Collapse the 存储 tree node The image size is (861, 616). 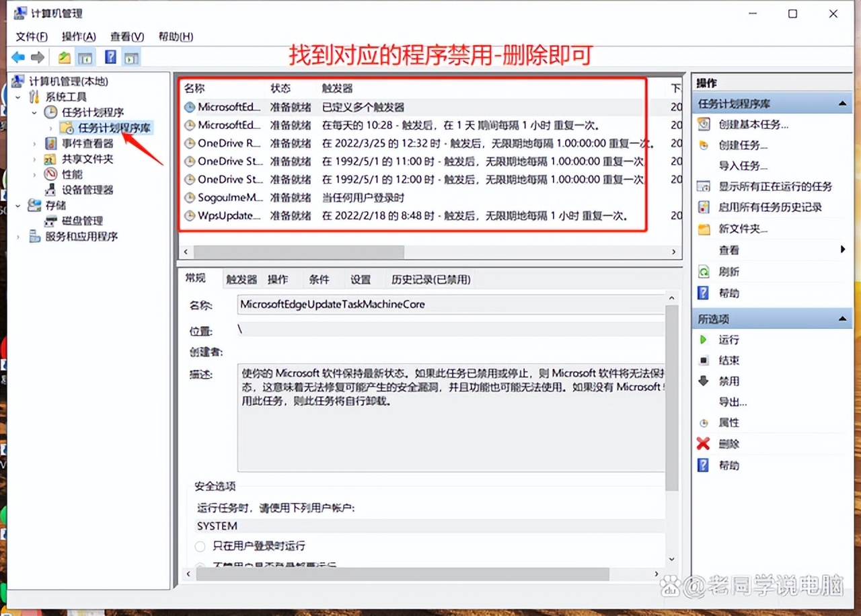(x=18, y=205)
